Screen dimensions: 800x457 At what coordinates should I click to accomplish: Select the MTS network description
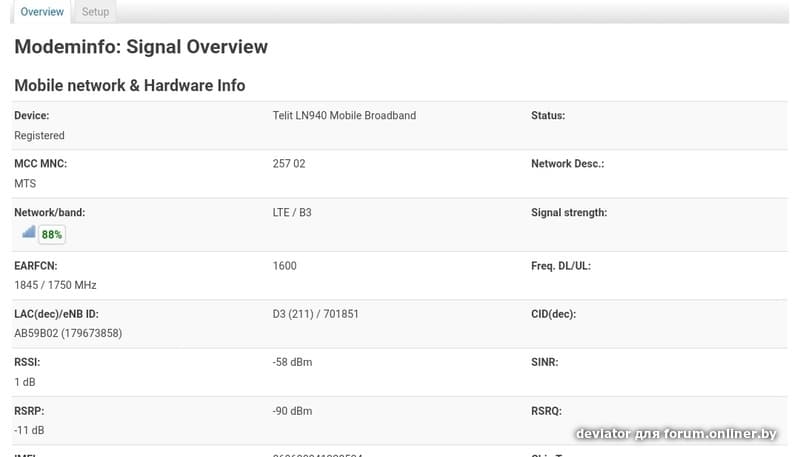tap(25, 184)
